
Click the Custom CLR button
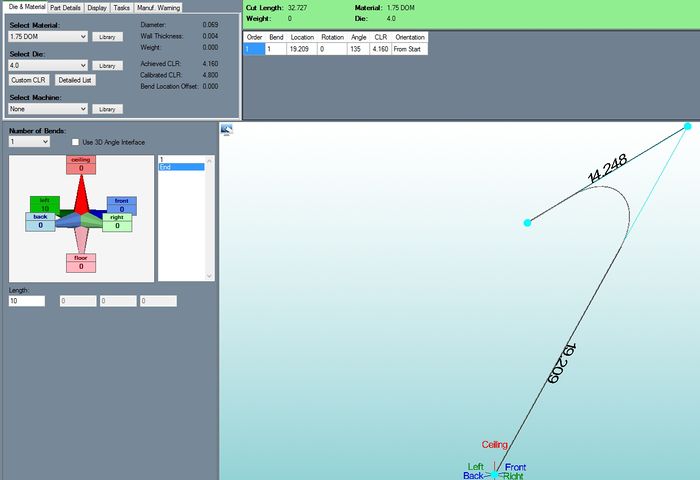click(x=28, y=80)
